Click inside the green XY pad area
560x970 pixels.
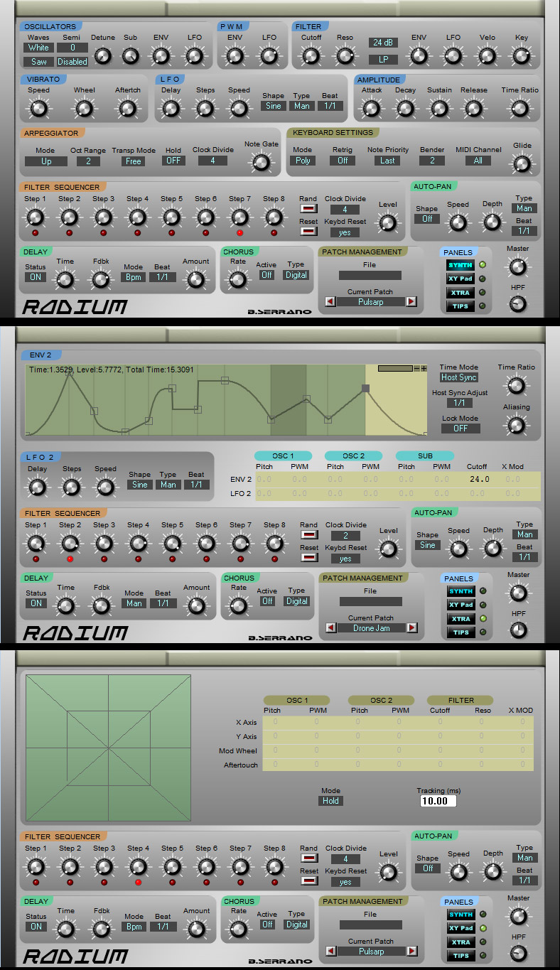[x=108, y=748]
